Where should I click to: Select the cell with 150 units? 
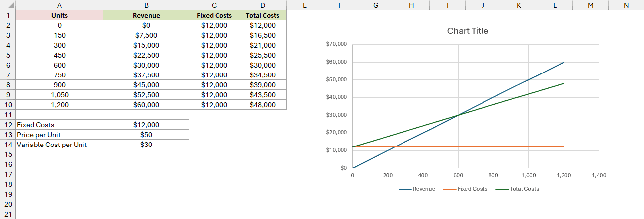tap(60, 35)
